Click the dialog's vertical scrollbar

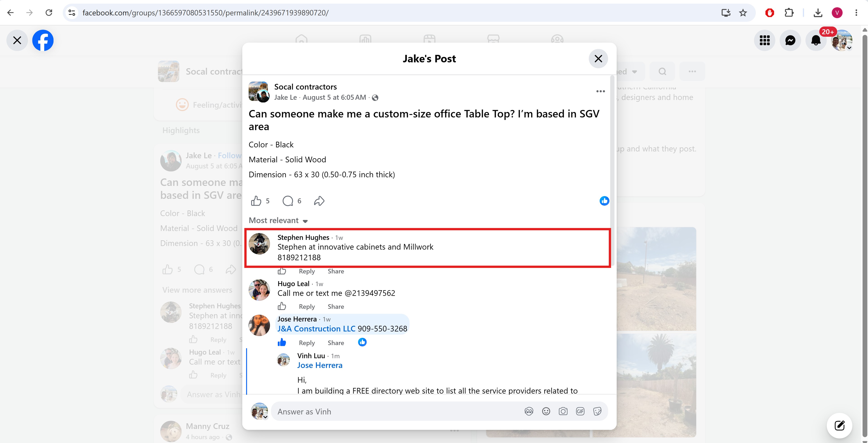pyautogui.click(x=612, y=170)
